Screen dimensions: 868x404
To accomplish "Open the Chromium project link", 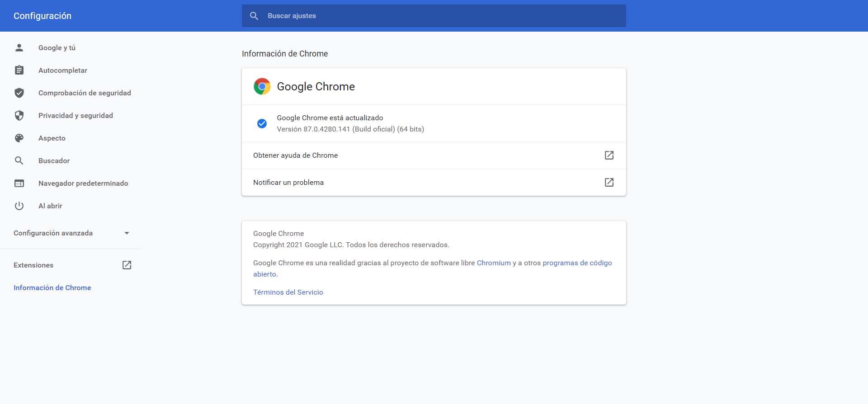I will [494, 263].
